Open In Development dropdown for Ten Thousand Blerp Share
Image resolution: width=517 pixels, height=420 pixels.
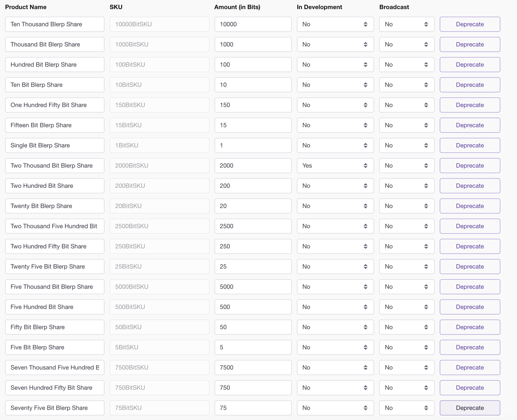tap(335, 24)
